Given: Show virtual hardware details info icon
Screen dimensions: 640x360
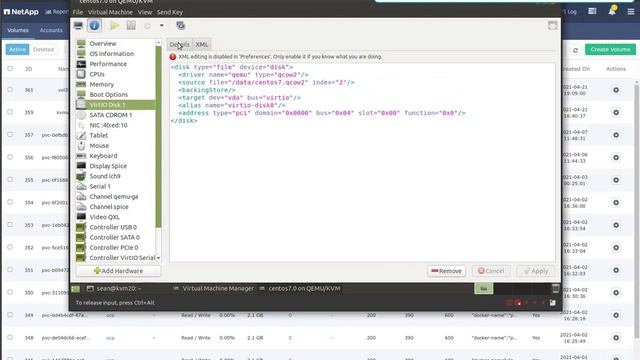Looking at the screenshot, I should point(94,26).
